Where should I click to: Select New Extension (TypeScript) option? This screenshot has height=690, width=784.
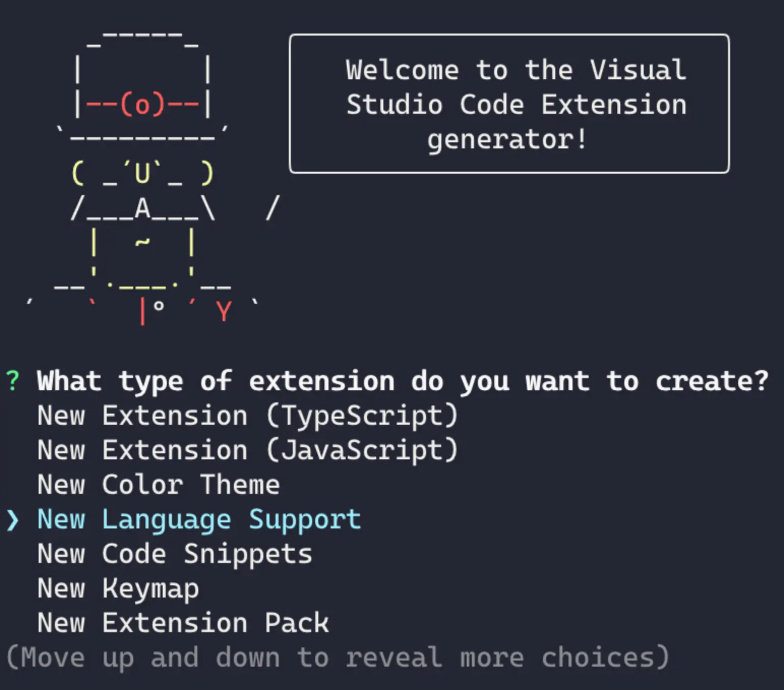point(248,416)
